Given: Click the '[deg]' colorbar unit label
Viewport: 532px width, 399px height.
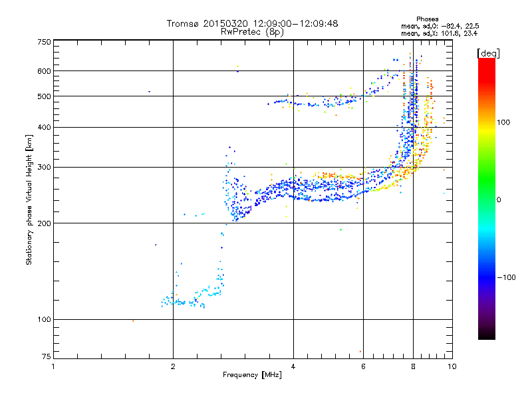Looking at the screenshot, I should [x=488, y=53].
